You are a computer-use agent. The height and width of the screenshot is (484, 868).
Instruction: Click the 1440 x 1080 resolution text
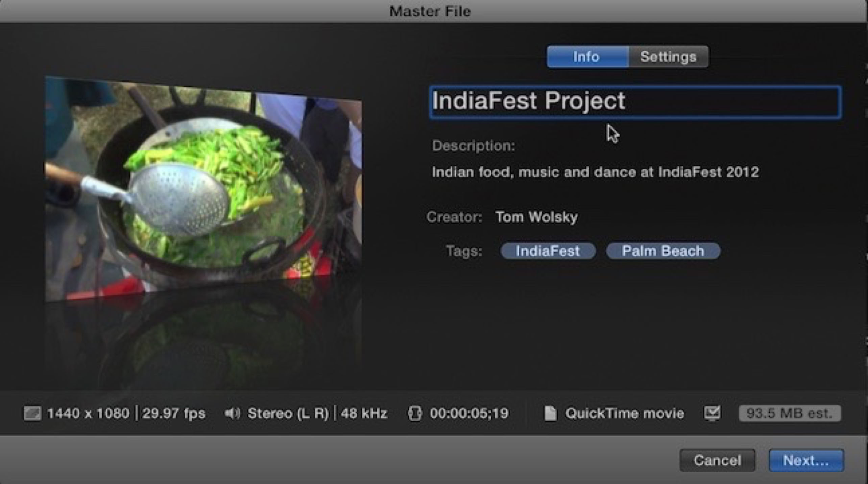pos(88,413)
